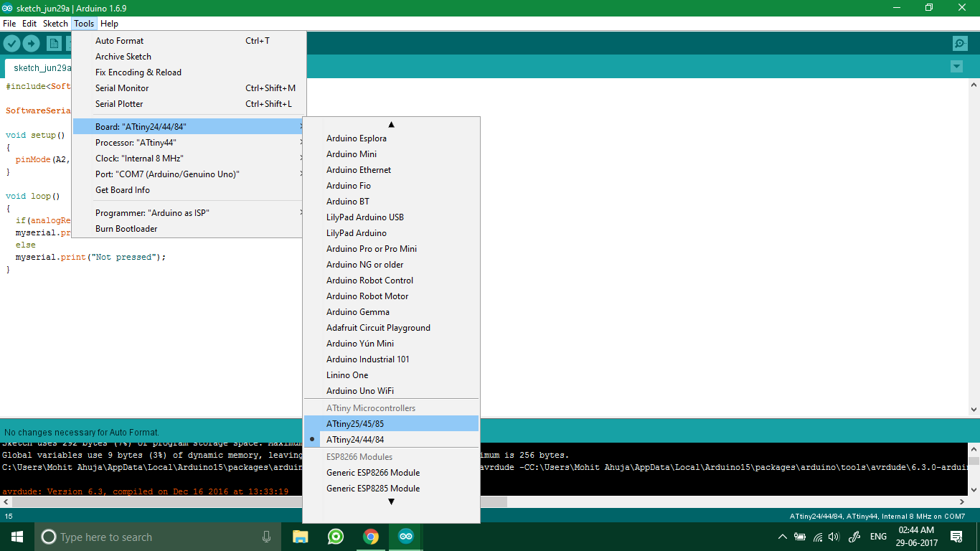Image resolution: width=980 pixels, height=551 pixels.
Task: Open Chrome from the taskbar
Action: click(x=370, y=537)
